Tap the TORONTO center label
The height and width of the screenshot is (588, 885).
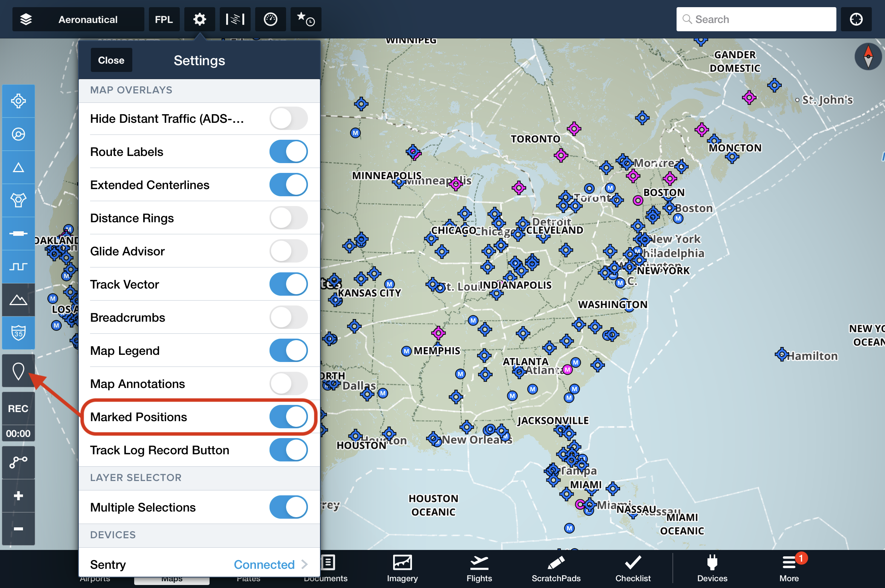[x=535, y=139]
